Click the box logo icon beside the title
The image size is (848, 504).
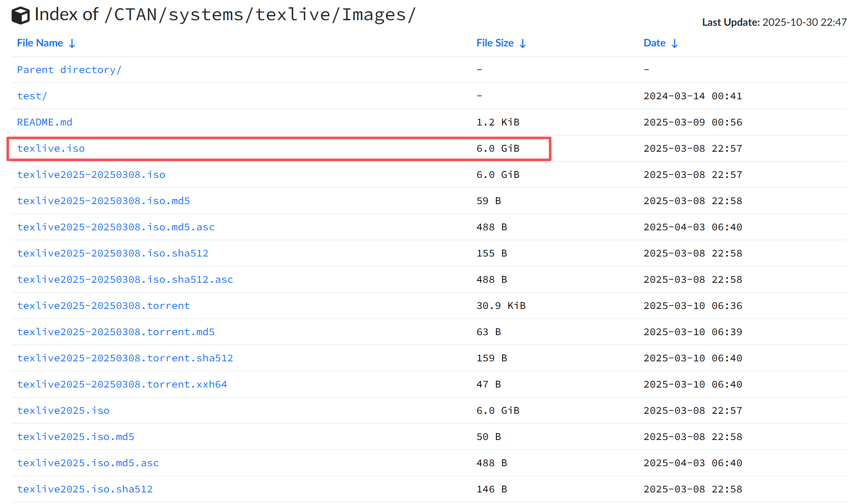pyautogui.click(x=20, y=15)
